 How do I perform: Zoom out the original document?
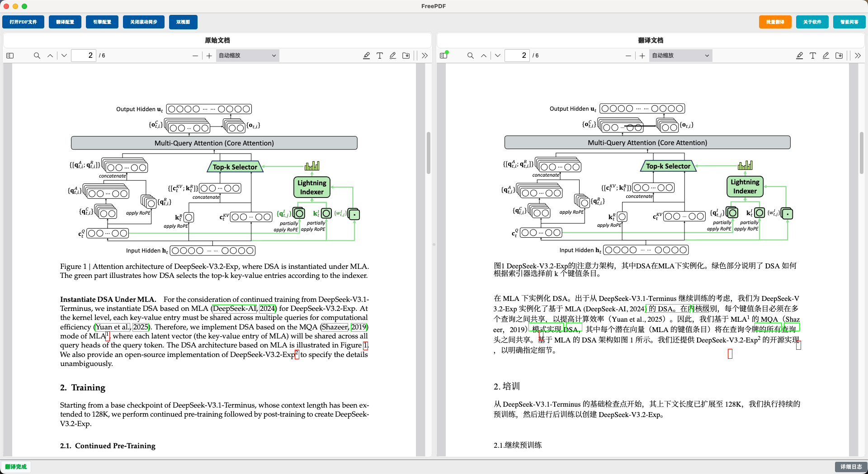pos(195,56)
